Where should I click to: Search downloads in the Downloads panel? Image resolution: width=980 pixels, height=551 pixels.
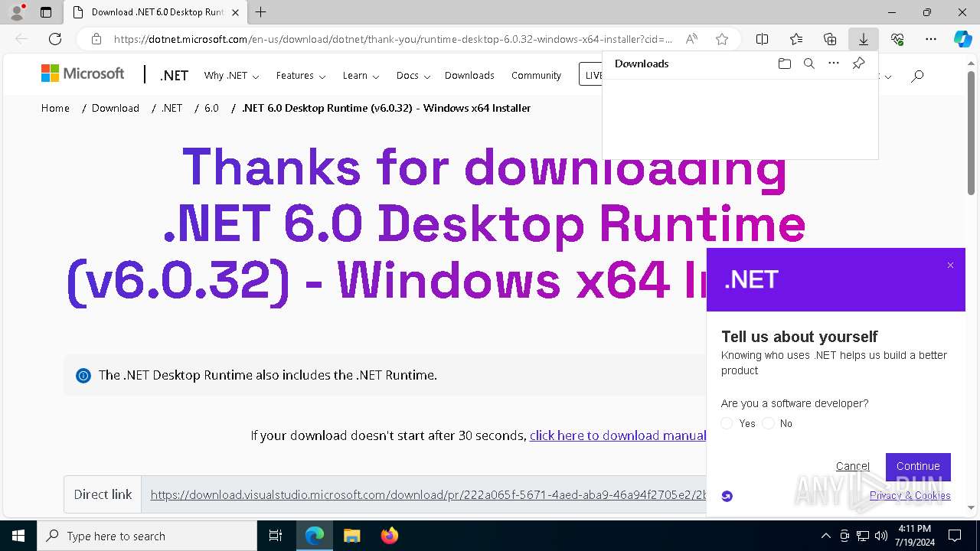click(808, 64)
